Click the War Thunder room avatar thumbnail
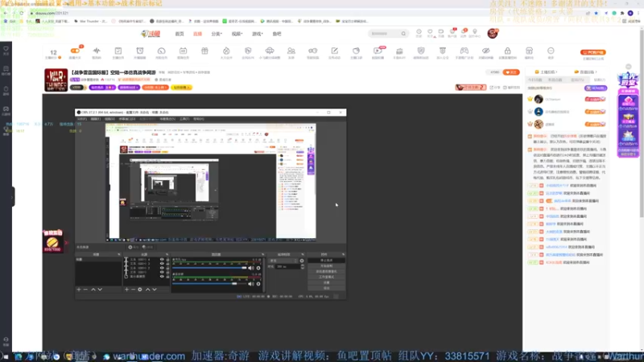 tap(56, 80)
